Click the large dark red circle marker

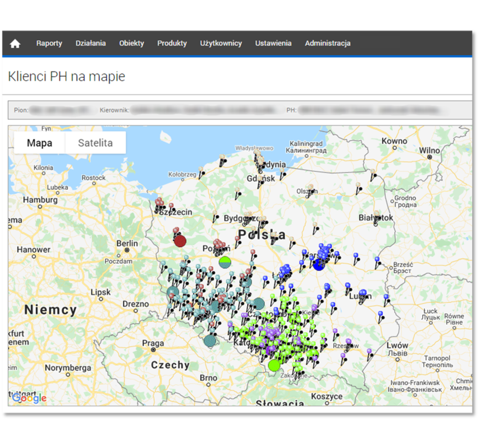tap(180, 241)
